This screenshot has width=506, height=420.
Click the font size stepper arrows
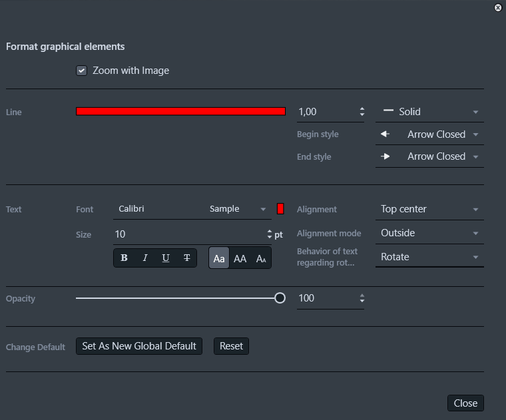(x=270, y=234)
